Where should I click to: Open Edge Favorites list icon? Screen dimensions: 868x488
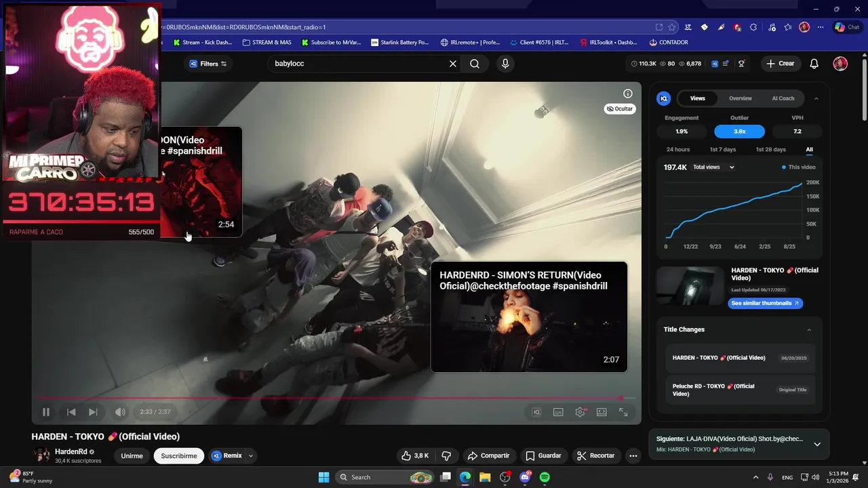(x=788, y=27)
